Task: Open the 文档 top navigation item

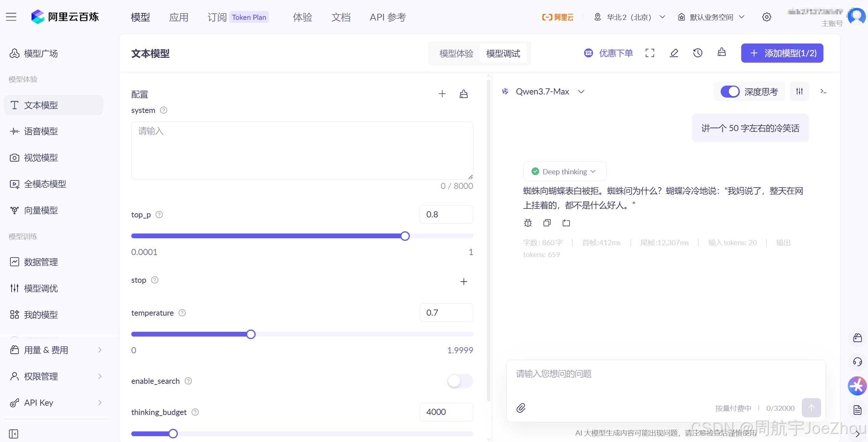Action: [341, 17]
